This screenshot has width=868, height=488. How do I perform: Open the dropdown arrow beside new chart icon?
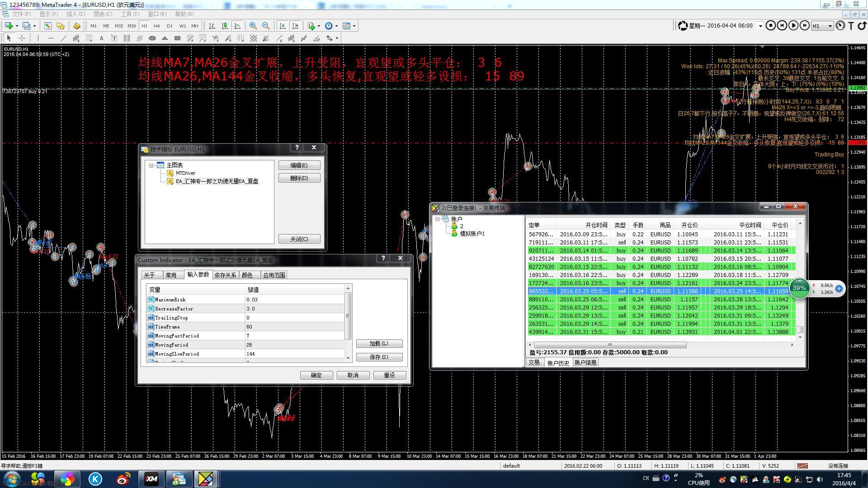(17, 26)
